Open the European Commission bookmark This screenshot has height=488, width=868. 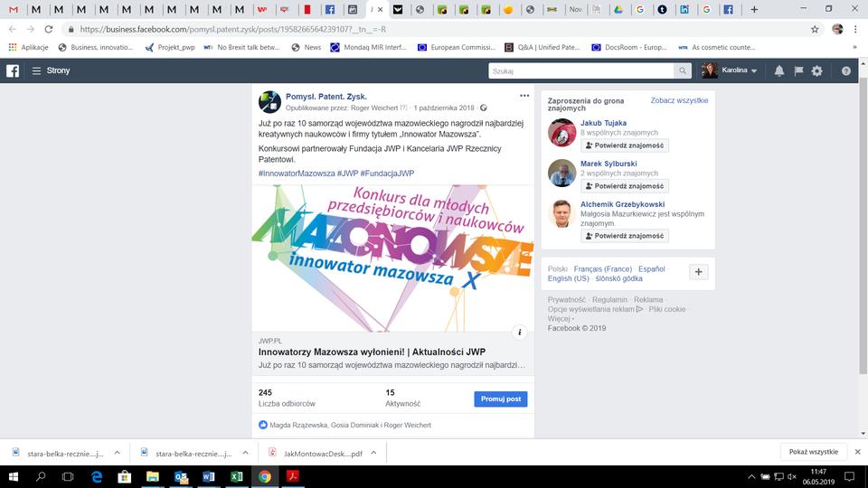click(457, 48)
